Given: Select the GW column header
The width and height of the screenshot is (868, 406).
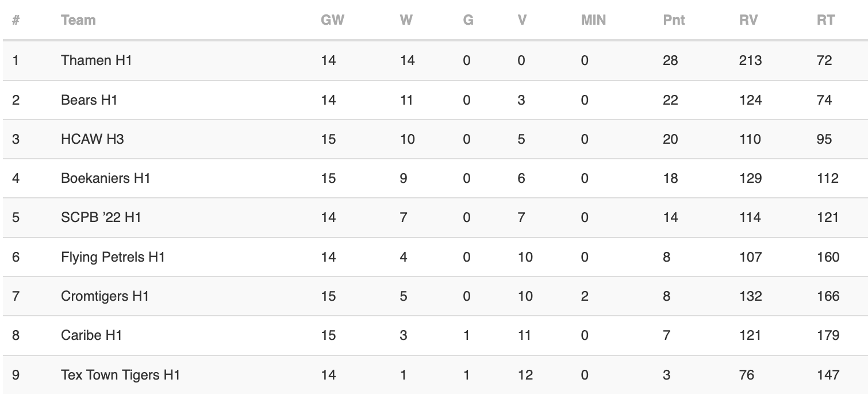Looking at the screenshot, I should [x=332, y=20].
